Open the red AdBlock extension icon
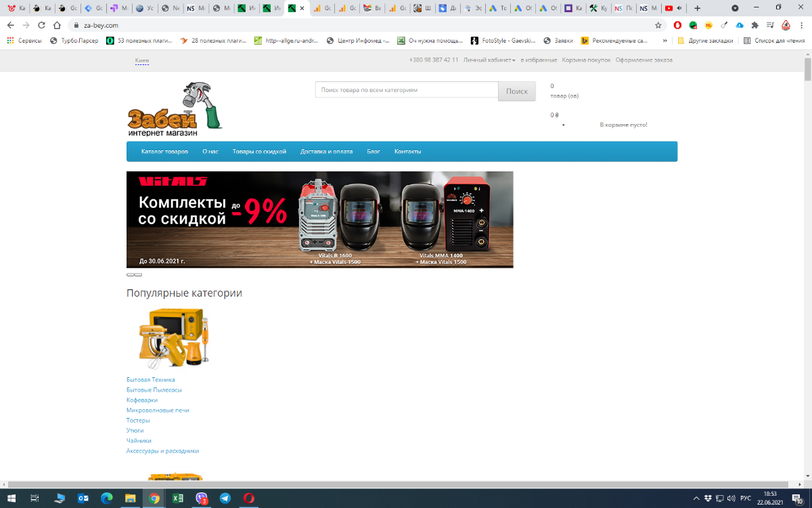This screenshot has width=812, height=508. click(677, 25)
